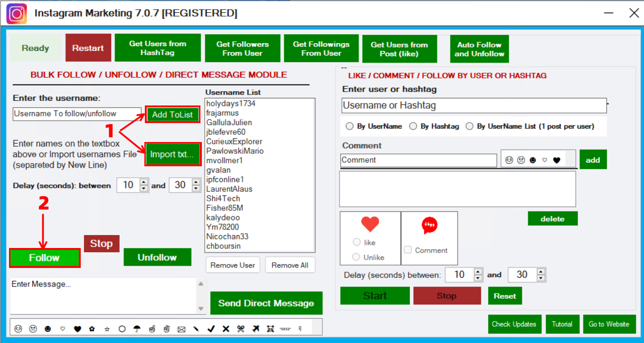Click the red comment speech bubble icon
The image size is (644, 343).
click(x=429, y=226)
